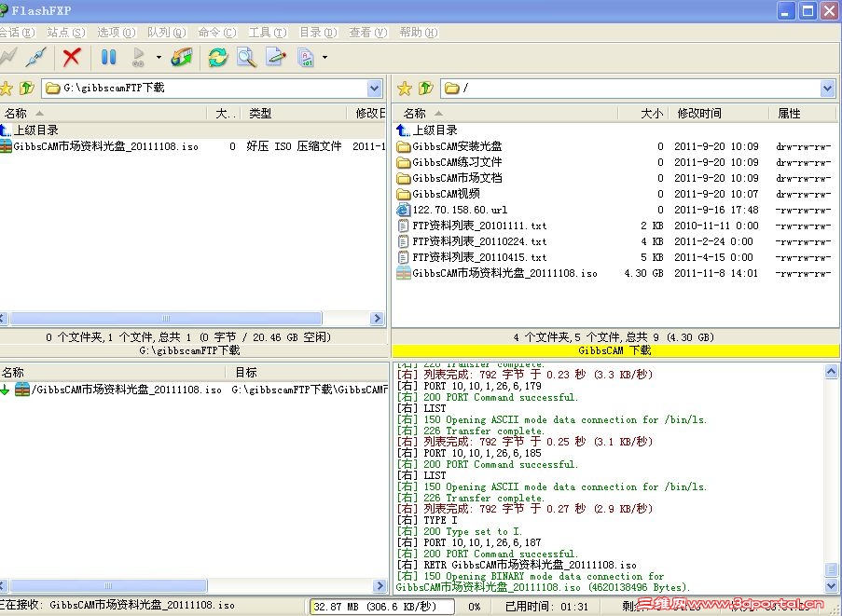Abort the transfer with the red X icon
The image size is (842, 616).
pyautogui.click(x=72, y=56)
